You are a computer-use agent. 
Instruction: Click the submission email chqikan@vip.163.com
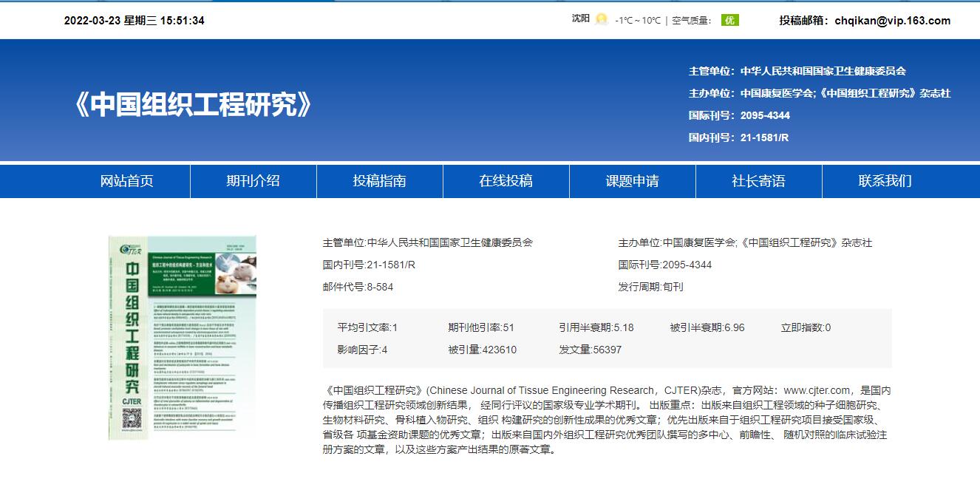[x=892, y=21]
